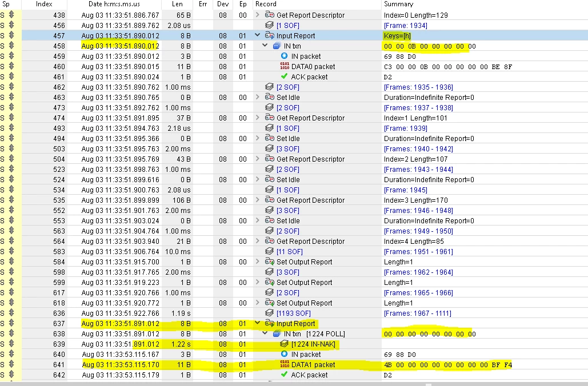The image size is (588, 386).
Task: Select summary 'Index=0 Length=129'
Action: [416, 15]
